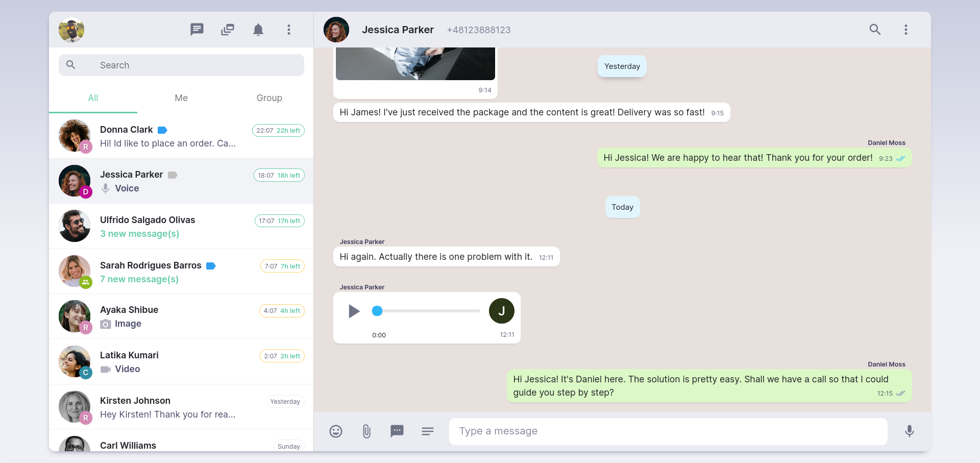Search within chat using header magnifier
Viewport: 980px width, 463px height.
(875, 30)
